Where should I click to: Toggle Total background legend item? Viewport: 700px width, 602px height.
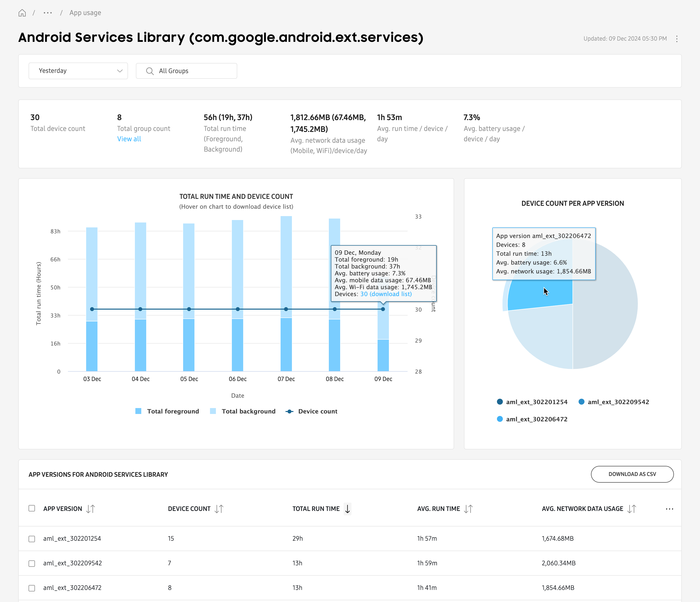[243, 411]
